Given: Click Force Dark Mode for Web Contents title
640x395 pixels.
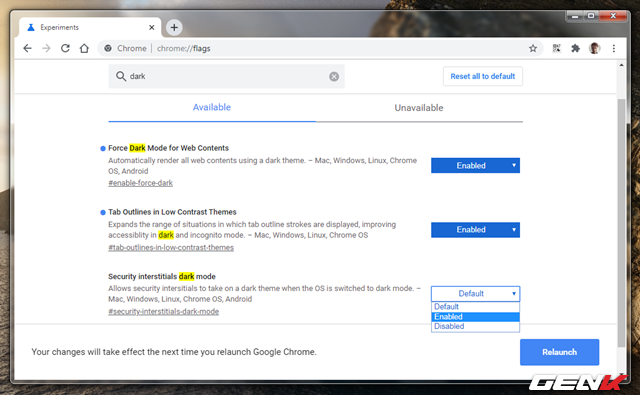Looking at the screenshot, I should pos(168,148).
